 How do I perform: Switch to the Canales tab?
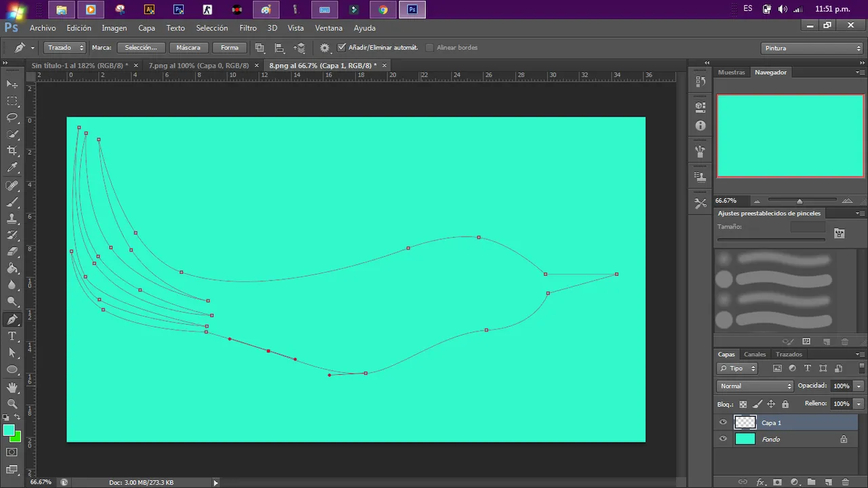pyautogui.click(x=755, y=354)
